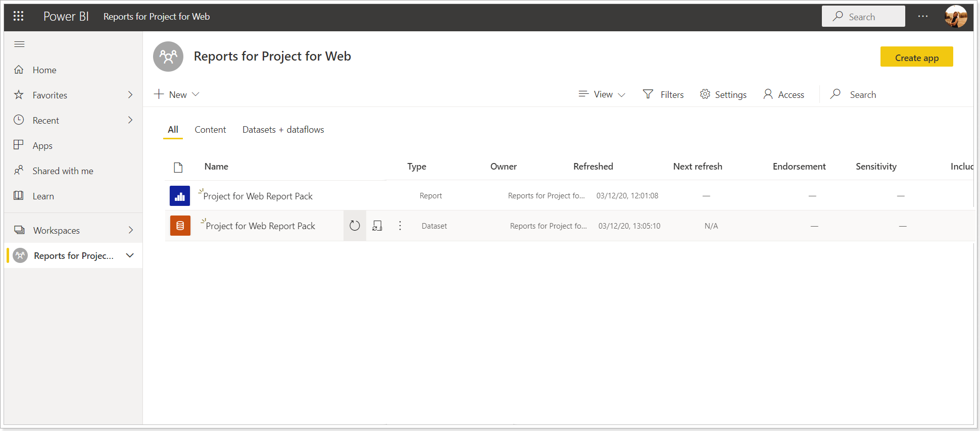Expand the Recent chevron
980x431 pixels.
[130, 120]
